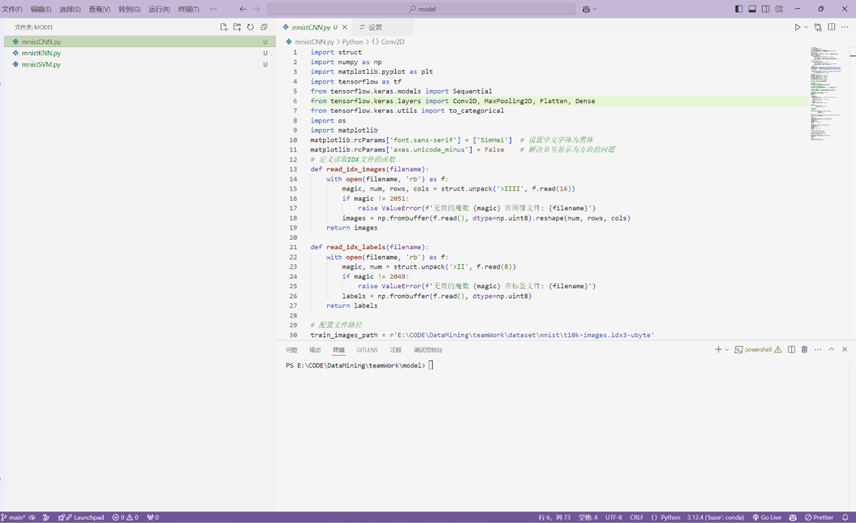Expand the new terminal launch profile dropdown
The image size is (856, 523).
[727, 350]
